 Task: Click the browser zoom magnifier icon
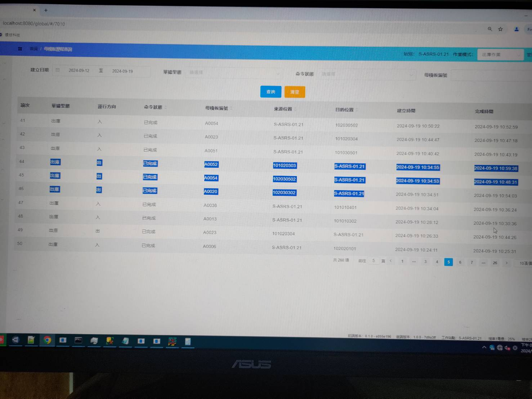(x=490, y=29)
